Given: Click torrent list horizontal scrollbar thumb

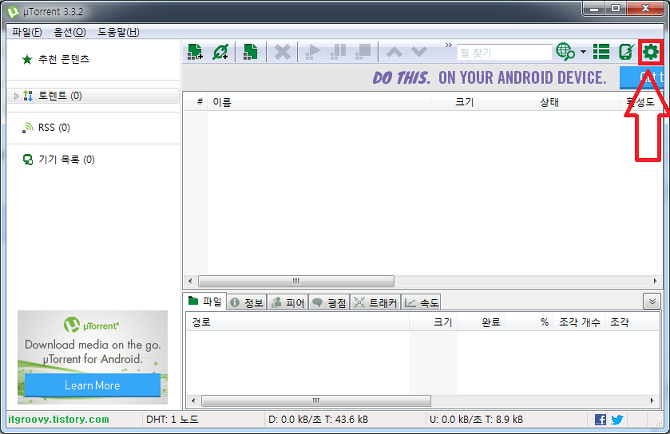Looking at the screenshot, I should pos(296,281).
